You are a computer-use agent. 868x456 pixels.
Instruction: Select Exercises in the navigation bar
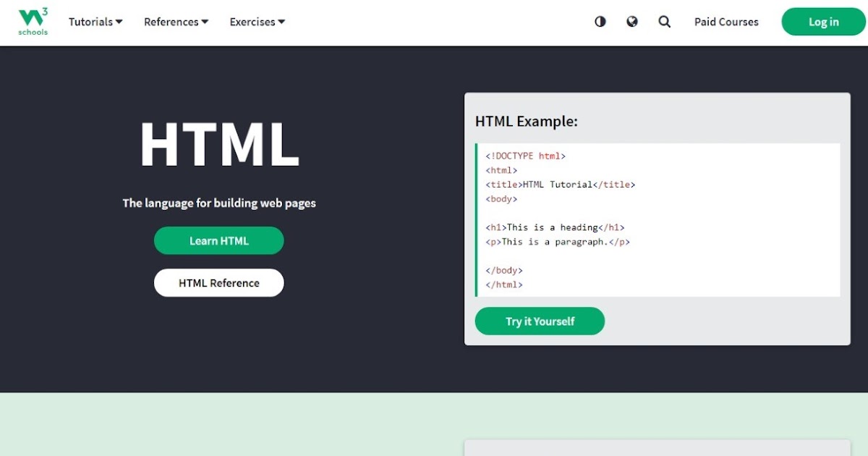257,22
